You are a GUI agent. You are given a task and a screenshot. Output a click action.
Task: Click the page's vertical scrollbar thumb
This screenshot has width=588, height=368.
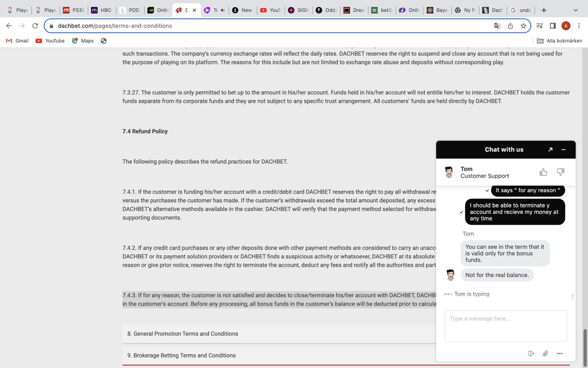(585, 348)
